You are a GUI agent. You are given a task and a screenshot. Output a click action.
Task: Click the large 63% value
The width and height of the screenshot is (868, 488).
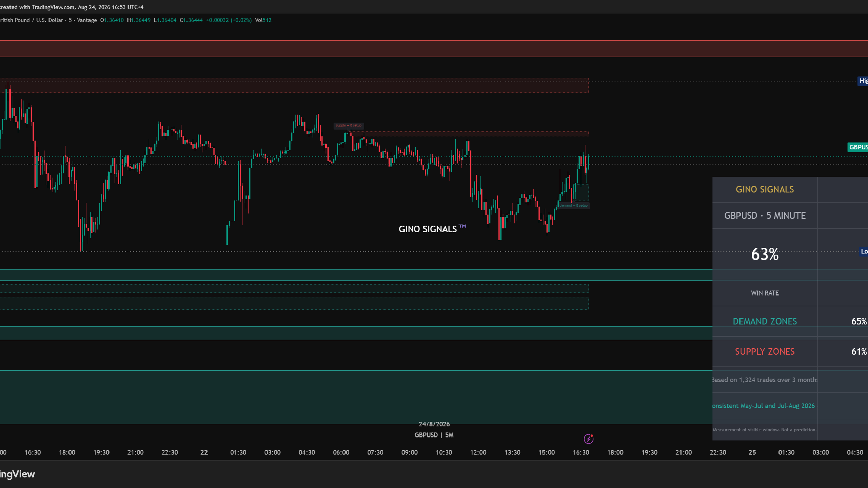[765, 254]
